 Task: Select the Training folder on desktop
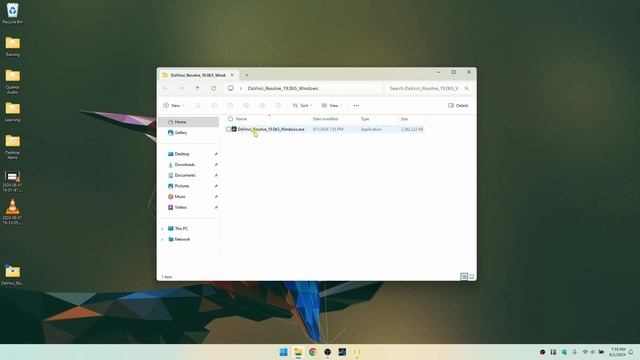[x=12, y=46]
